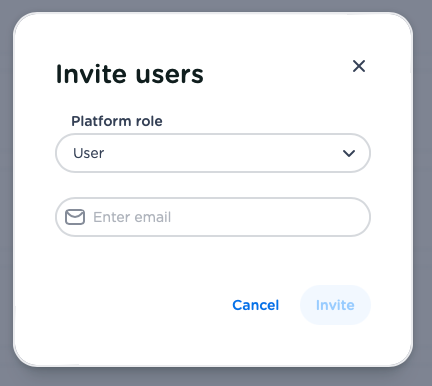Click the blue Cancel text link
The image size is (432, 386).
pyautogui.click(x=256, y=305)
